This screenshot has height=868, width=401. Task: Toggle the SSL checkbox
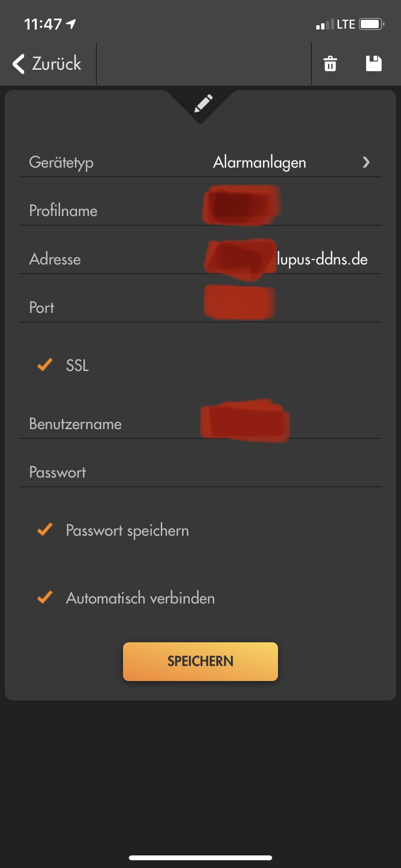[x=45, y=365]
